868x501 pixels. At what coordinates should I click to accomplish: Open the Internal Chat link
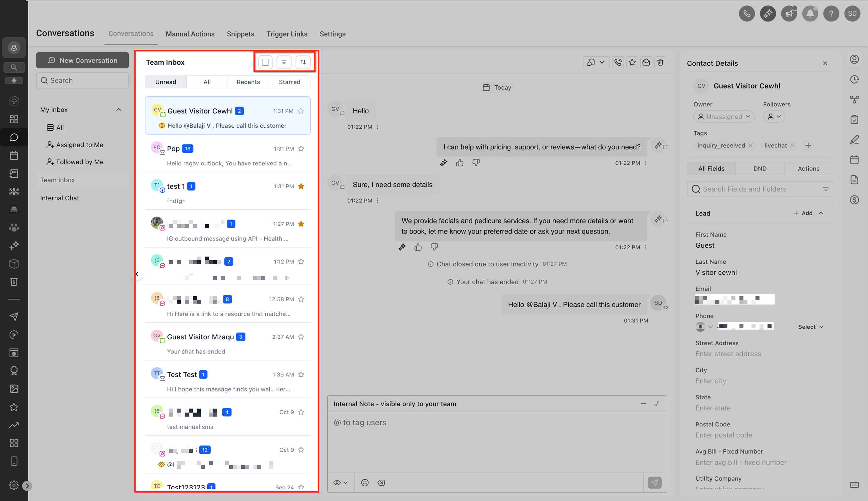coord(60,198)
